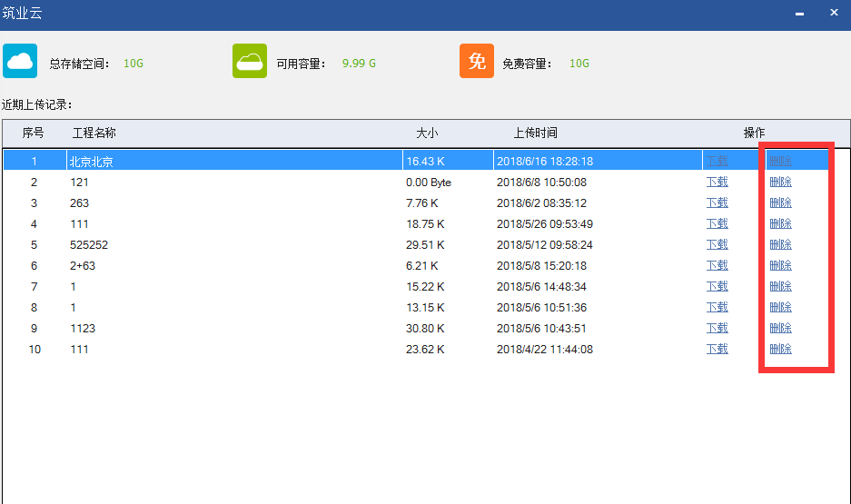Click the blue cloud total storage icon

(x=20, y=61)
